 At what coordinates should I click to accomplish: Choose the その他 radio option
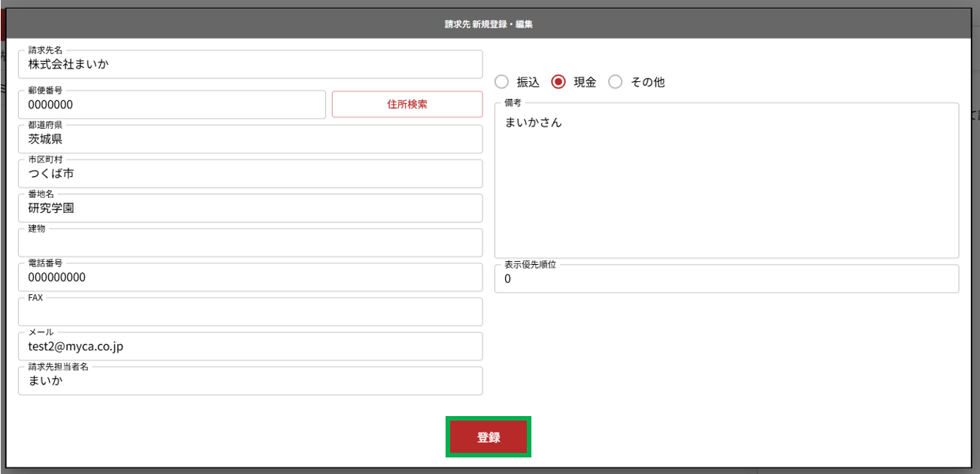616,82
